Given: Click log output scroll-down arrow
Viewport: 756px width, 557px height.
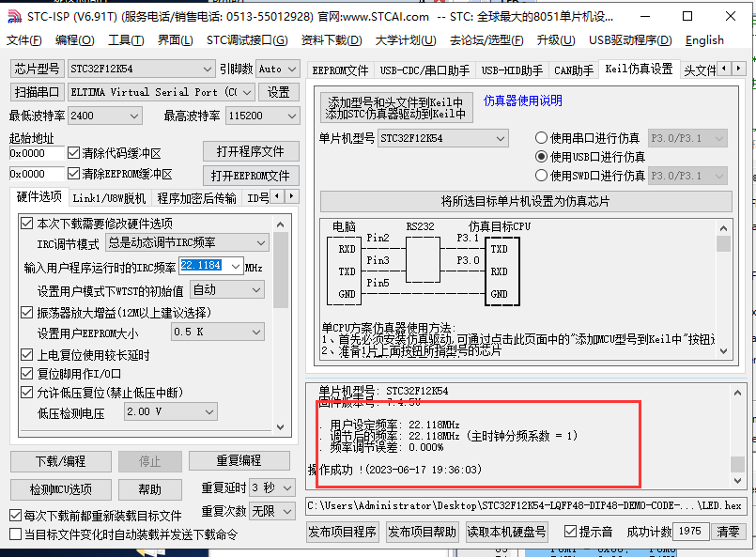Looking at the screenshot, I should 737,480.
